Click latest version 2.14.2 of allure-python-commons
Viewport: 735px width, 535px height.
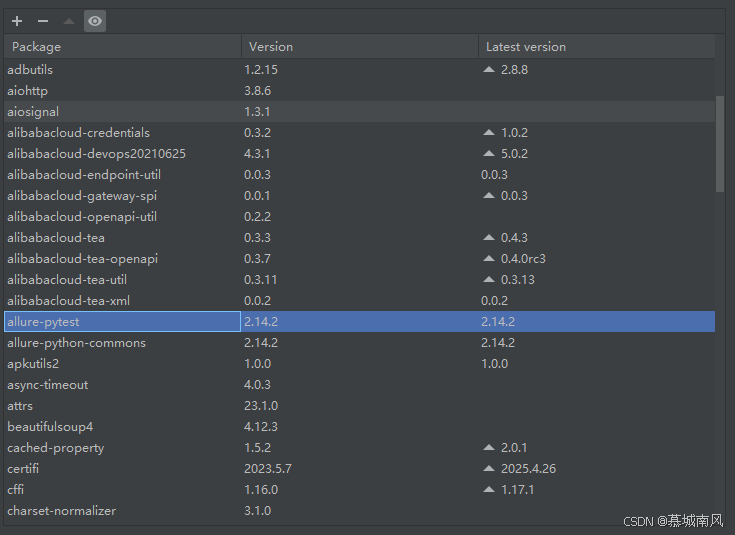(498, 343)
